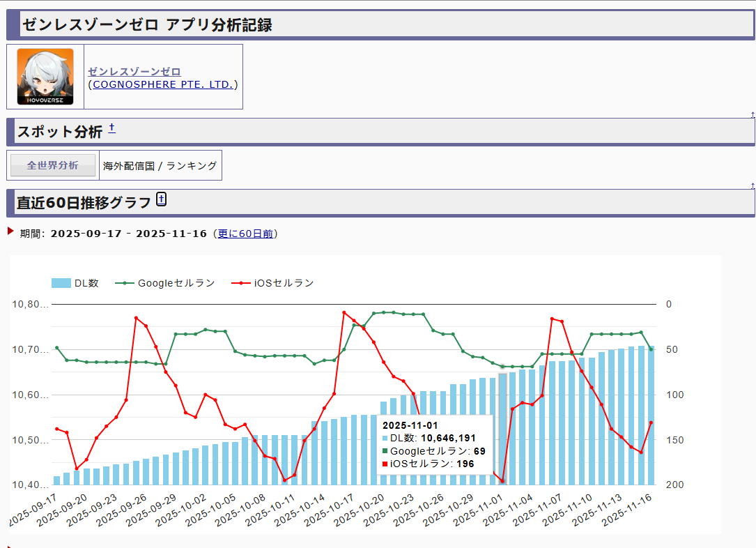This screenshot has height=548, width=756.
Task: Visit the COGNOSPHERE PTE. LTD. developer link
Action: click(x=163, y=84)
